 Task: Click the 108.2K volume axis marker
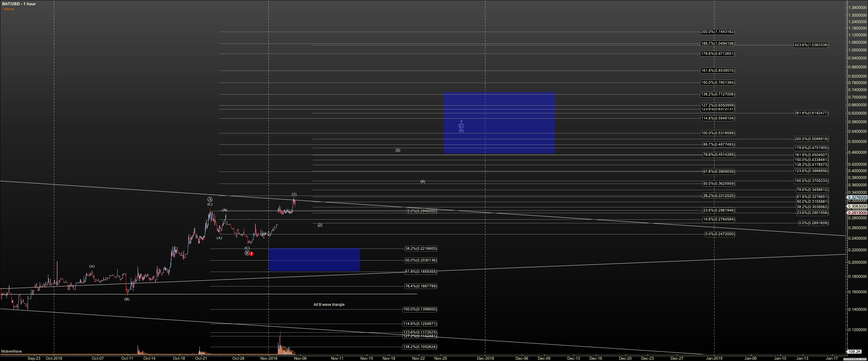pos(854,351)
